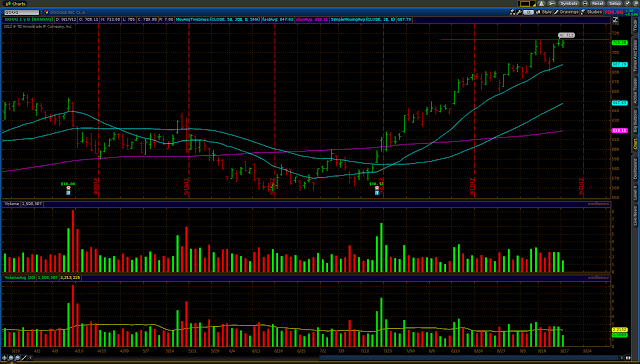640x364 pixels.
Task: Open the Drawings pencil tool menu
Action: pos(566,12)
